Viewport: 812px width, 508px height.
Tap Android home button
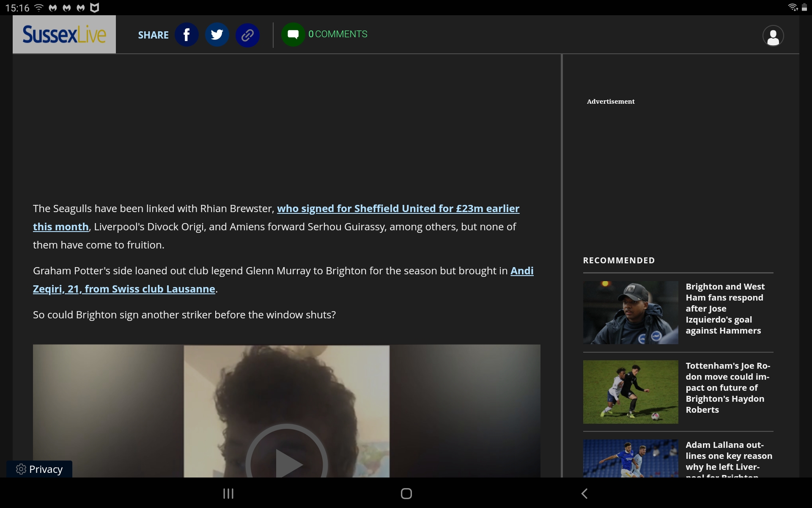tap(406, 494)
